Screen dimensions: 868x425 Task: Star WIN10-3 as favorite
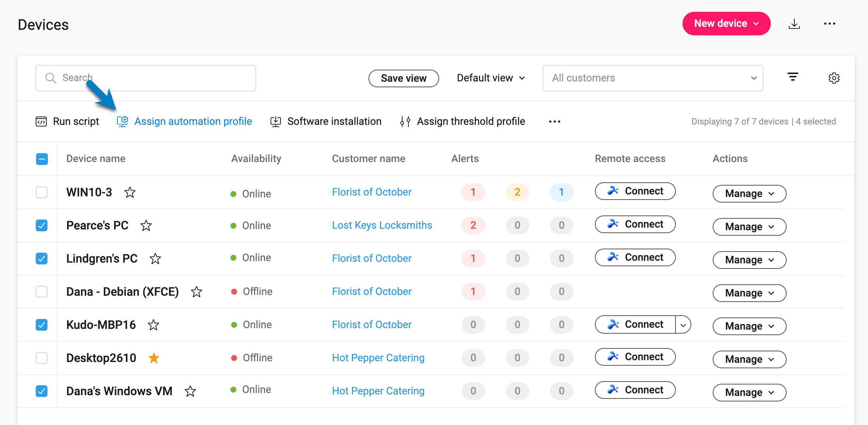(130, 193)
